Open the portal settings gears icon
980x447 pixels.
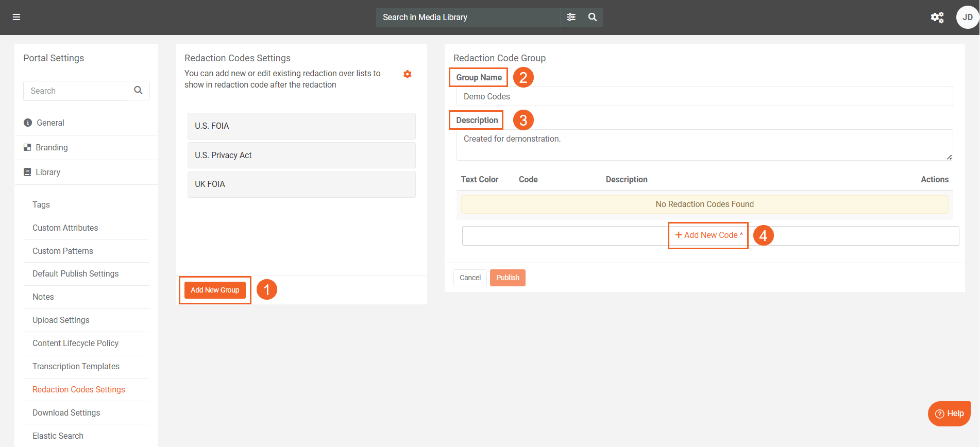tap(937, 18)
